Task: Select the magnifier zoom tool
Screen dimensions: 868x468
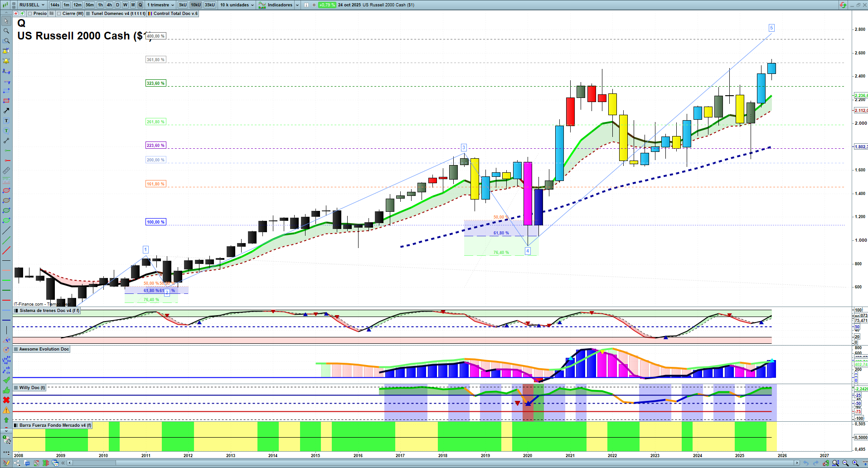Action: 6,31
